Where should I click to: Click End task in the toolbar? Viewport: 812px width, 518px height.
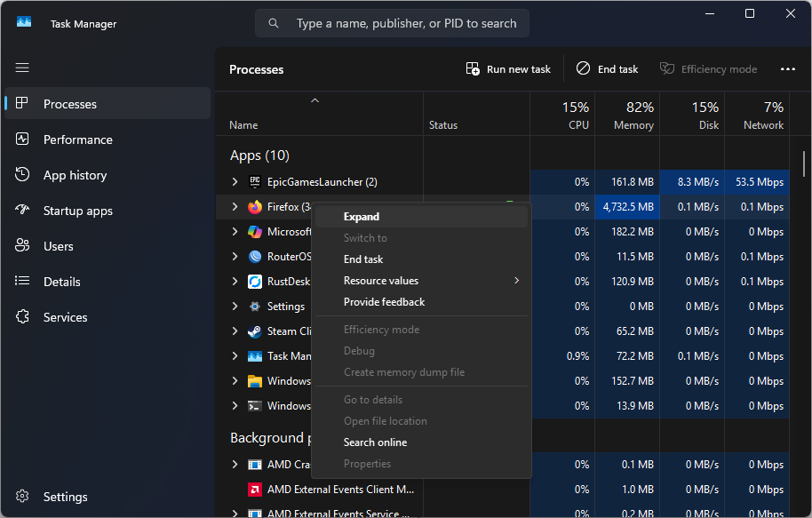[607, 69]
